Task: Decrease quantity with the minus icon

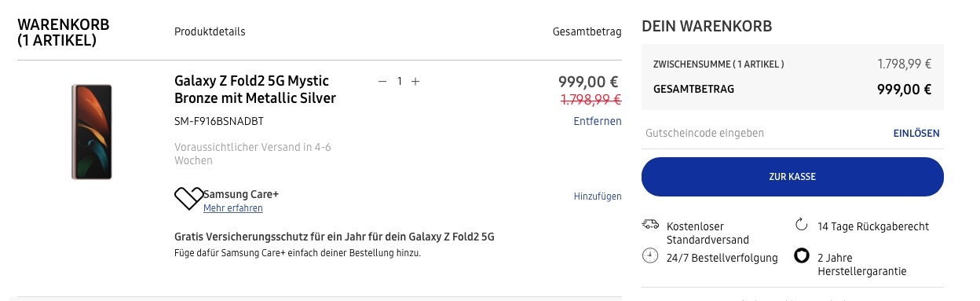Action: point(382,82)
